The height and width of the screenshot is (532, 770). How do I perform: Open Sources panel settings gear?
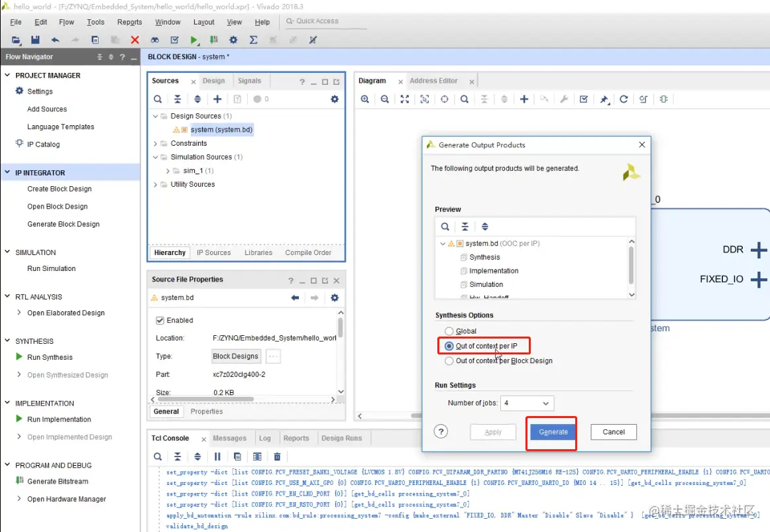tap(335, 99)
